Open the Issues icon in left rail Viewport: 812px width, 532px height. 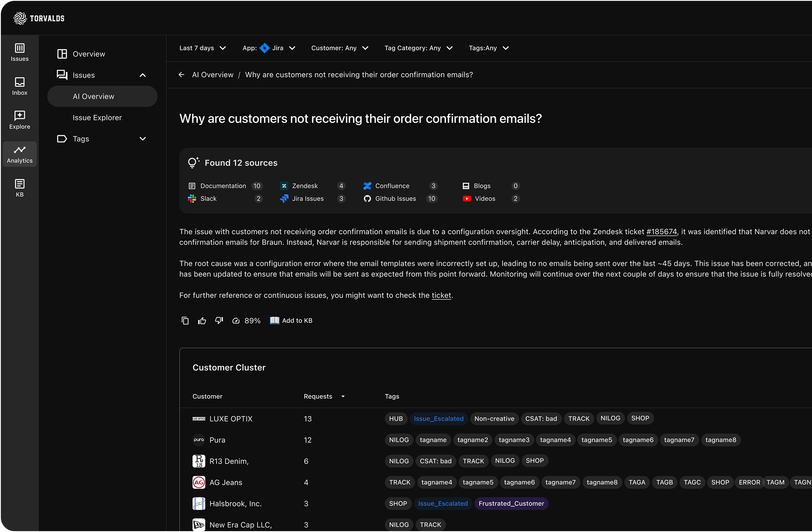tap(20, 52)
